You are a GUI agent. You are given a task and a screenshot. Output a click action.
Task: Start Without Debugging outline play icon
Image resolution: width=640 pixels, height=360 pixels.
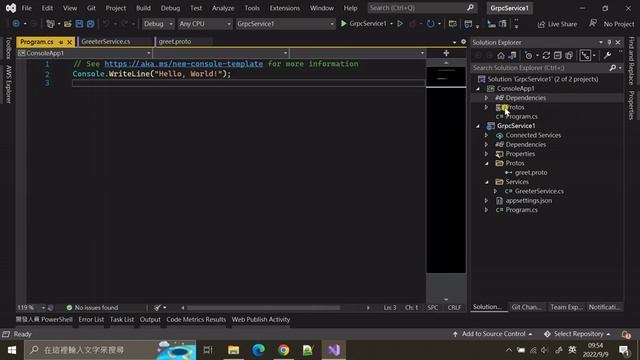[400, 24]
